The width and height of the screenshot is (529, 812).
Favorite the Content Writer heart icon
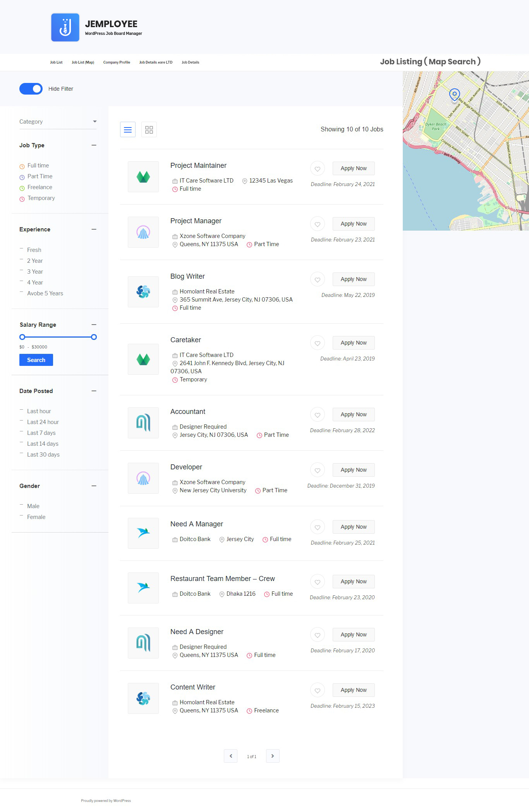point(318,690)
